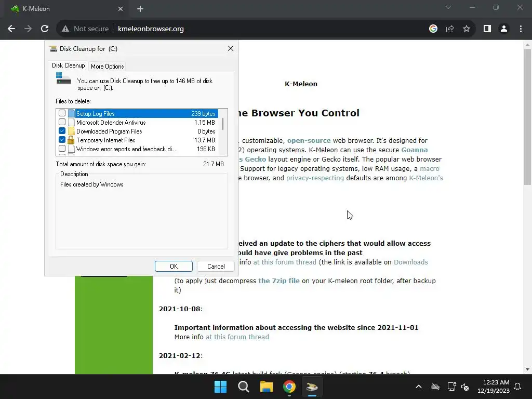This screenshot has width=532, height=399.
Task: Click OK in Disk Cleanup
Action: [174, 267]
